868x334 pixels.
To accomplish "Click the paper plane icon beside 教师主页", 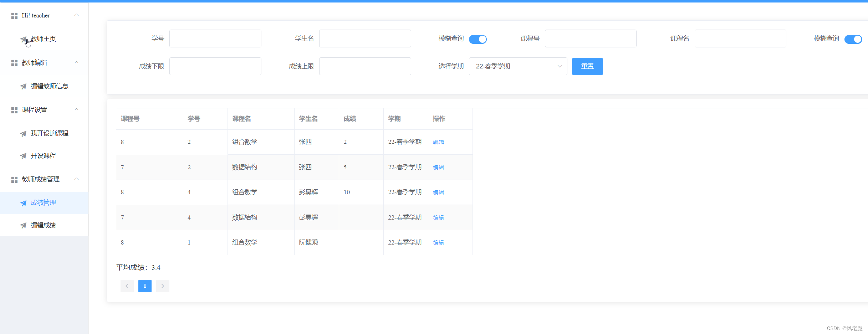I will tap(23, 39).
